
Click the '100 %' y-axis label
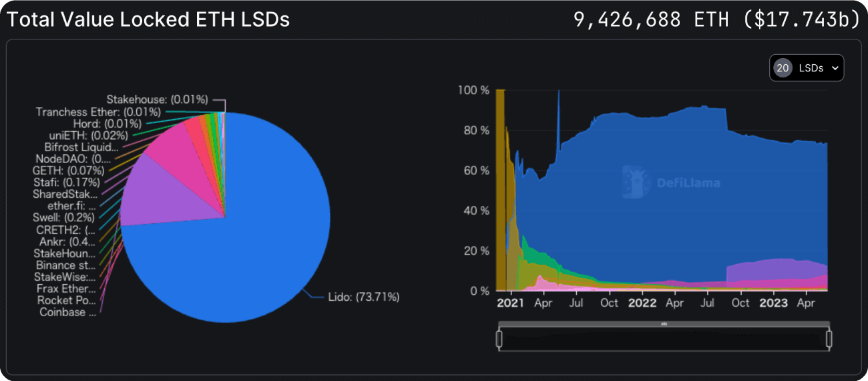(x=473, y=90)
